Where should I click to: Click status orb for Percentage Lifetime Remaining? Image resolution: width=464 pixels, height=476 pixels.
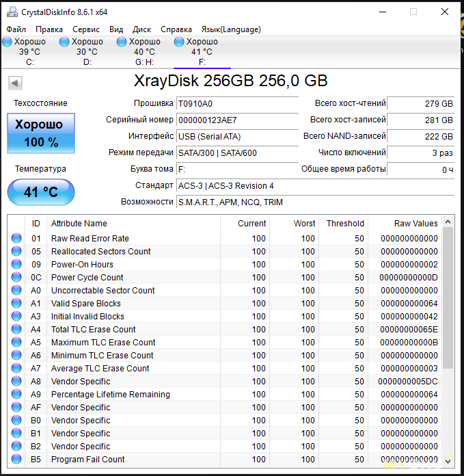click(16, 394)
